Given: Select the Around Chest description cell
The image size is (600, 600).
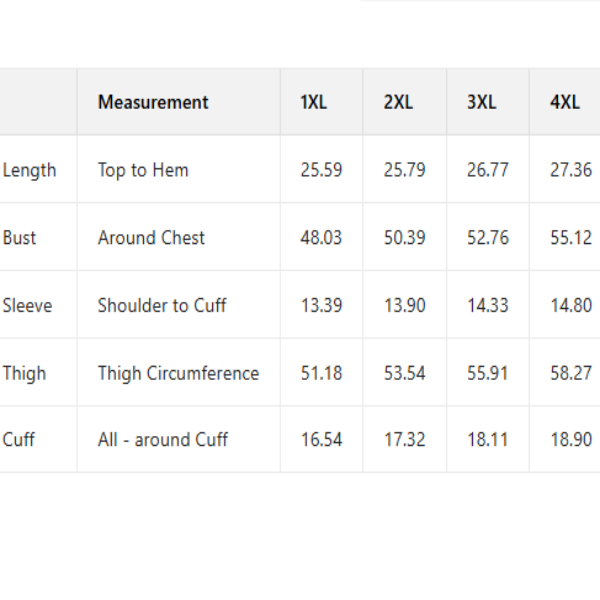Looking at the screenshot, I should coord(151,238).
